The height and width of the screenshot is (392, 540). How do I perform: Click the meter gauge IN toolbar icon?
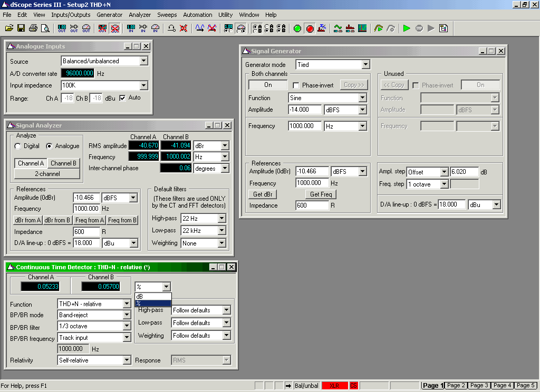point(156,28)
